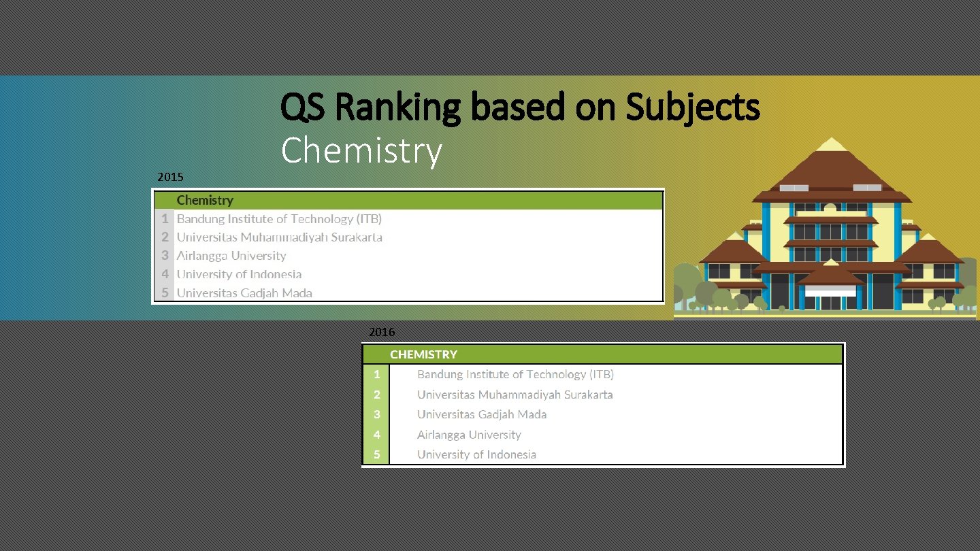
Task: Click "Bandung Institute of Technology (ITB)" in 2016 table
Action: [x=515, y=374]
